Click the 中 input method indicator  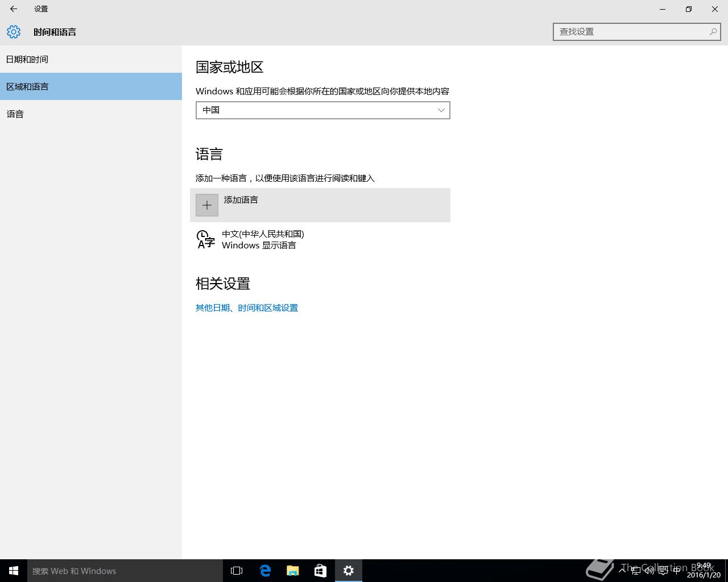point(676,571)
